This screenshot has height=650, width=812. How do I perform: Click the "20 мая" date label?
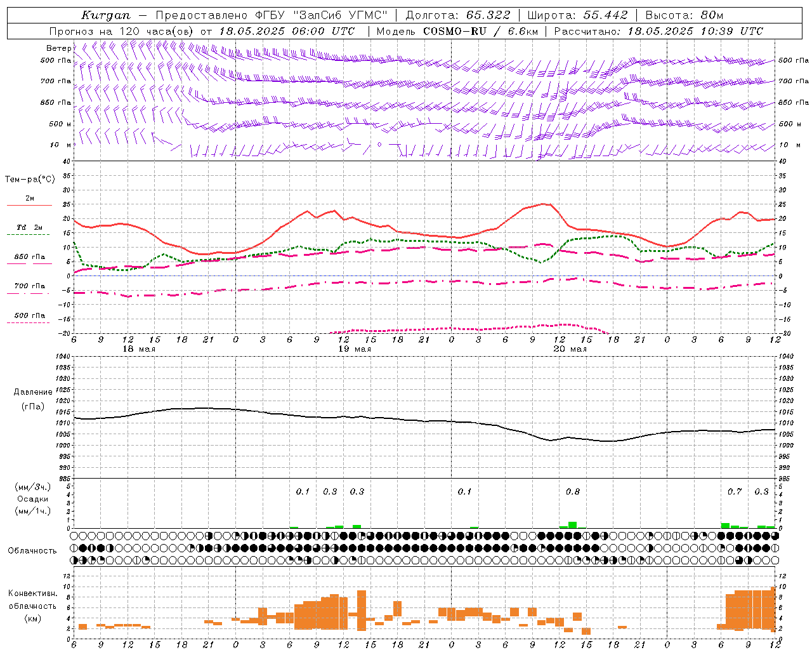[x=570, y=349]
